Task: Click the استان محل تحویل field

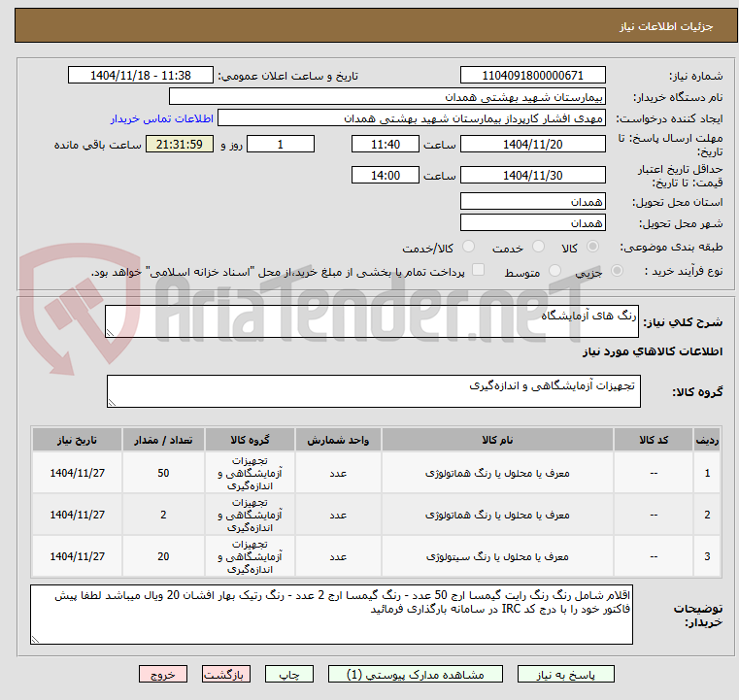Action: [532, 202]
